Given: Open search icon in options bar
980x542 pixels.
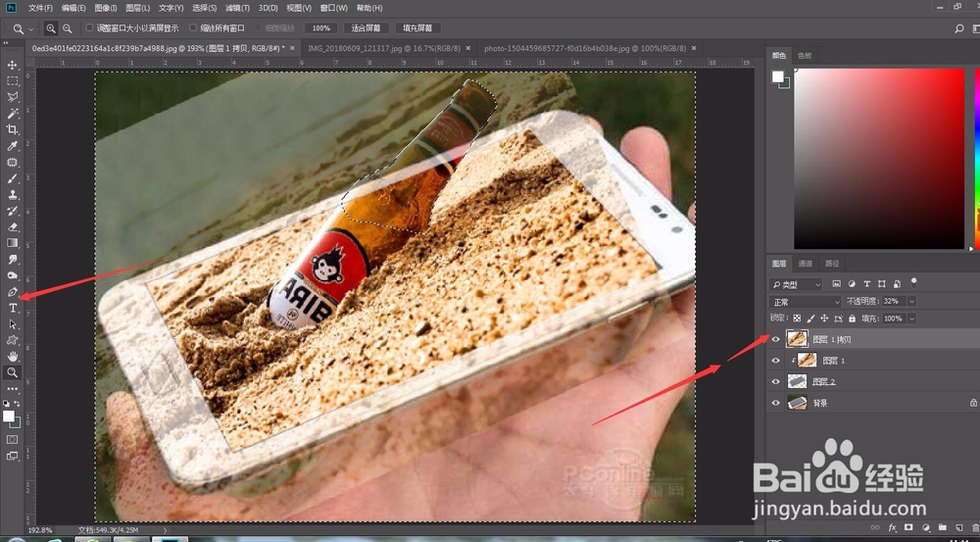Looking at the screenshot, I should [x=959, y=28].
